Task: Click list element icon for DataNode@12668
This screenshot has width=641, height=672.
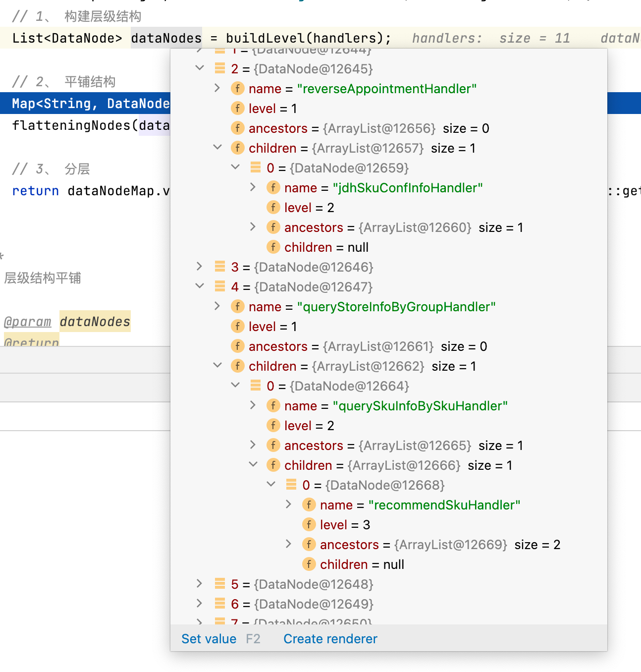Action: point(291,484)
